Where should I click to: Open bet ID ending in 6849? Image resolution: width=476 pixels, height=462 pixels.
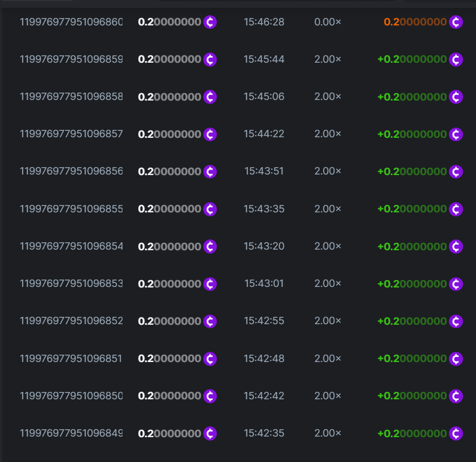[x=71, y=434]
